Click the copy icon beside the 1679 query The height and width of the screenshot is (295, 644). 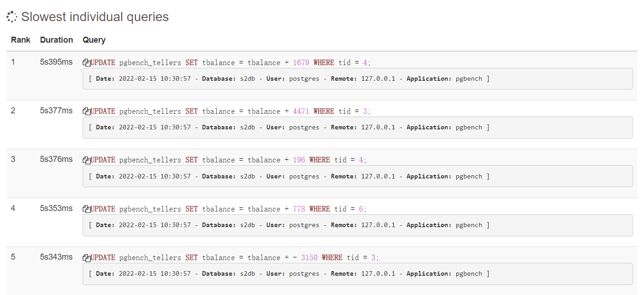(x=86, y=62)
